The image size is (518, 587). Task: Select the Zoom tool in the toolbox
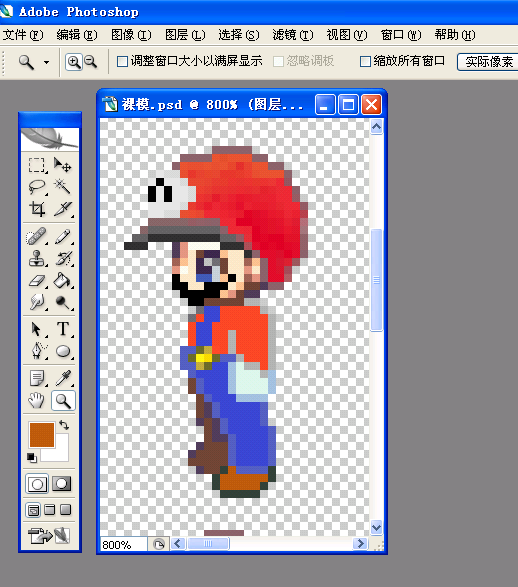[x=63, y=401]
